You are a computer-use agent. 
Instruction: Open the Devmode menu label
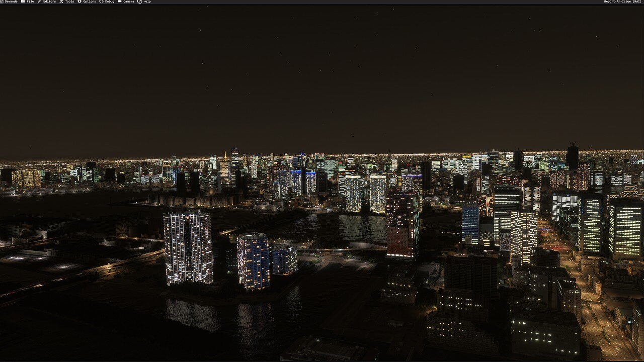pyautogui.click(x=11, y=2)
